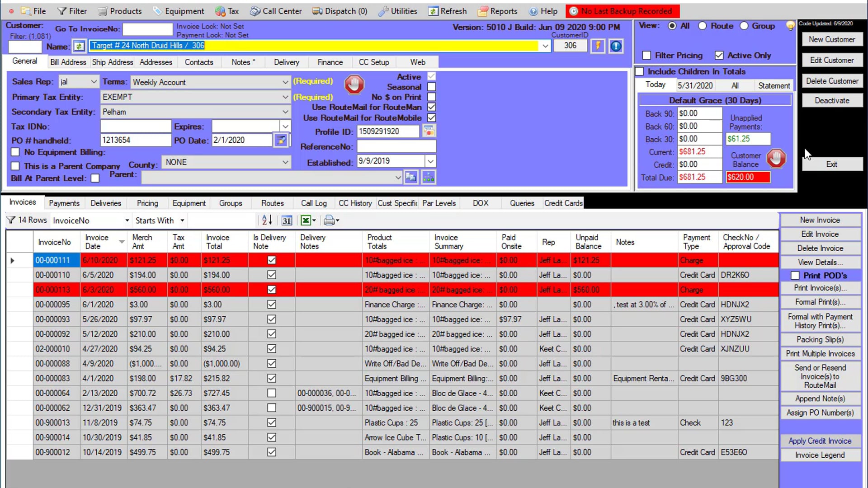This screenshot has height=488, width=868.
Task: Toggle the Filter Pricing checkbox
Action: (x=646, y=55)
